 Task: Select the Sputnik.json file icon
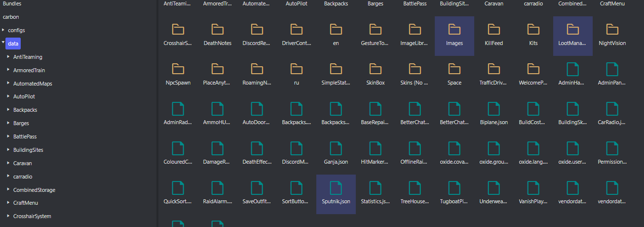tap(336, 188)
